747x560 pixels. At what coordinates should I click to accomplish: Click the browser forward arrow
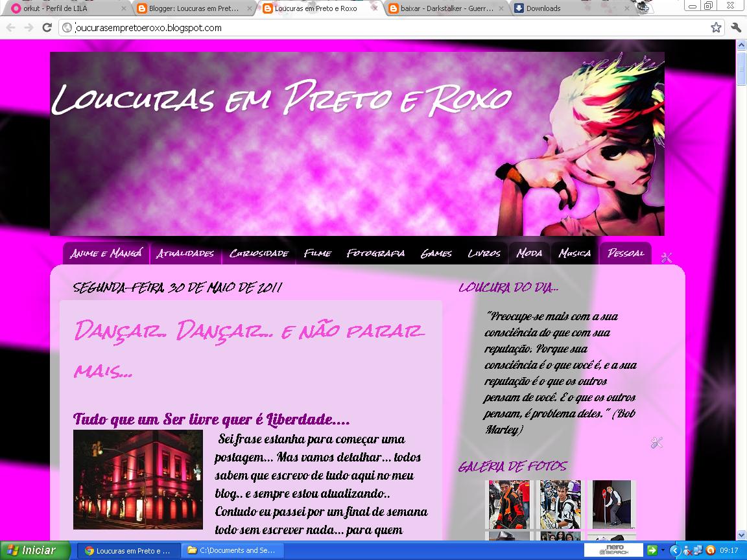(29, 28)
